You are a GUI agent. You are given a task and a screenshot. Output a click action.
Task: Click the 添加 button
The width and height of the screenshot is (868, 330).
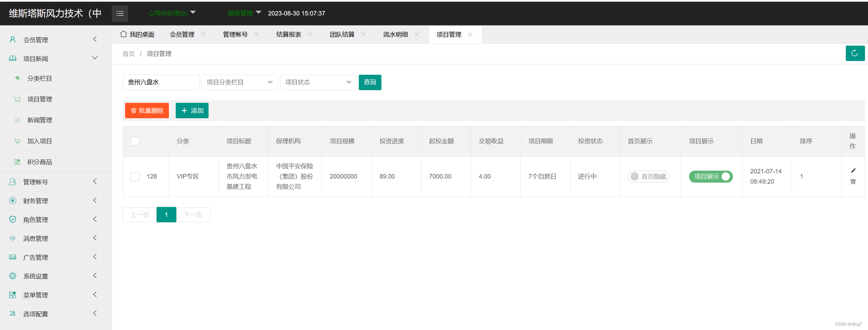(x=192, y=111)
